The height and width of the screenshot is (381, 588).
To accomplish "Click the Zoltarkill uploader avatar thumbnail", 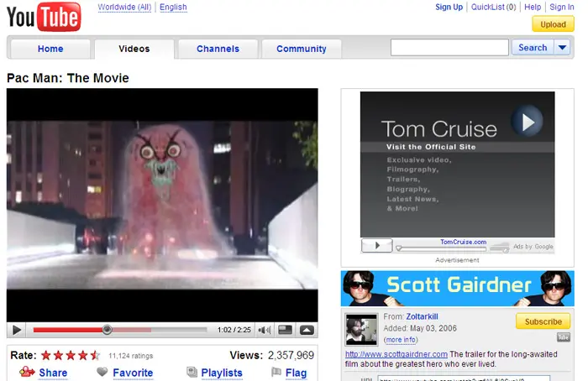I will click(x=361, y=330).
